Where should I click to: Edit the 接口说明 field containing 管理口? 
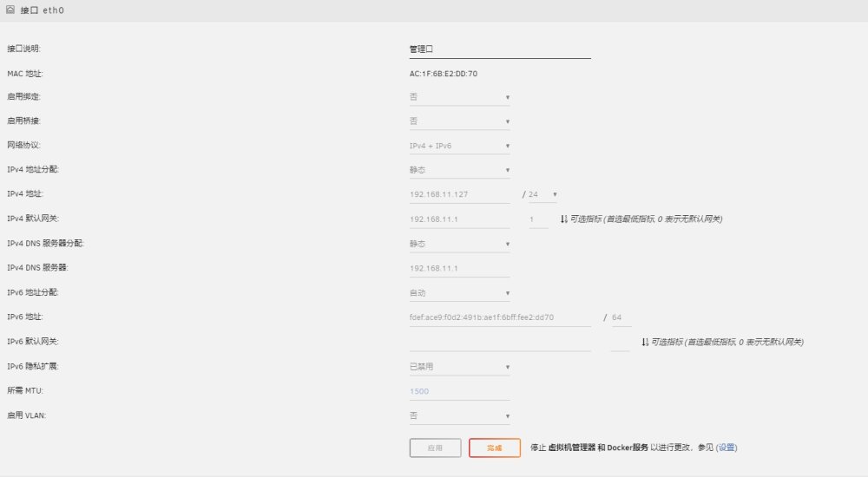tap(500, 49)
